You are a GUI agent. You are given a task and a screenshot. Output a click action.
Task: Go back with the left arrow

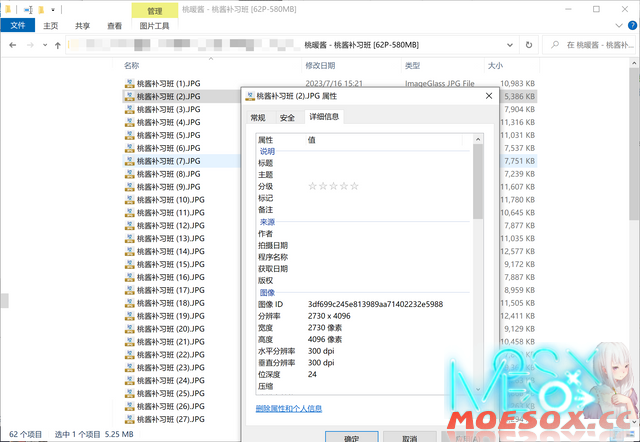(x=13, y=45)
